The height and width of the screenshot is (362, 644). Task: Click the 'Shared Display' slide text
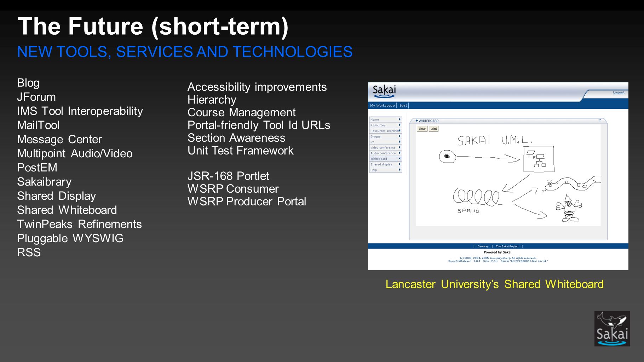click(x=57, y=196)
